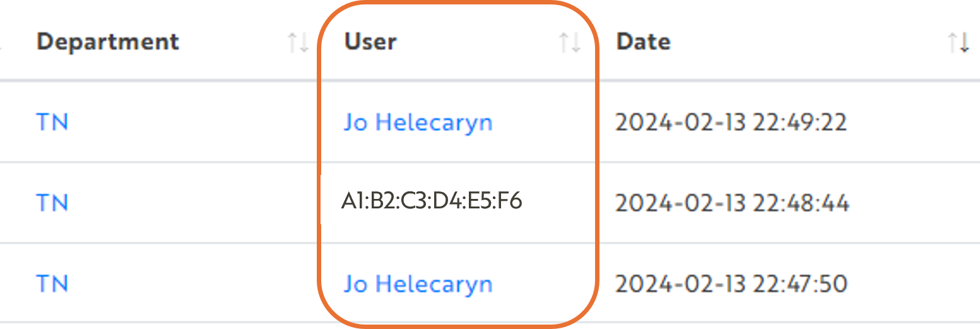Open TN department link in 22:49:22 row
Viewport: 980px width, 329px height.
pyautogui.click(x=52, y=122)
